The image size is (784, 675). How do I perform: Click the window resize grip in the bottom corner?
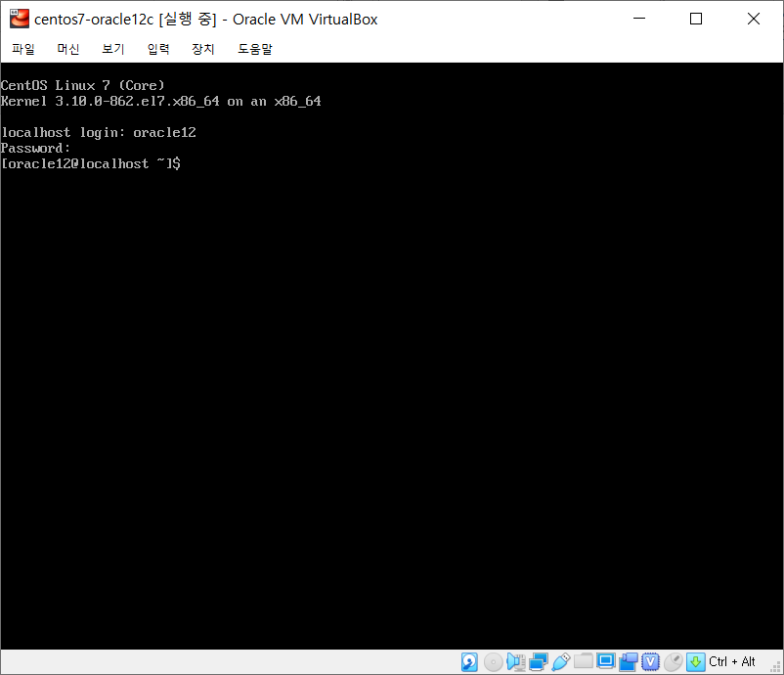[776, 667]
